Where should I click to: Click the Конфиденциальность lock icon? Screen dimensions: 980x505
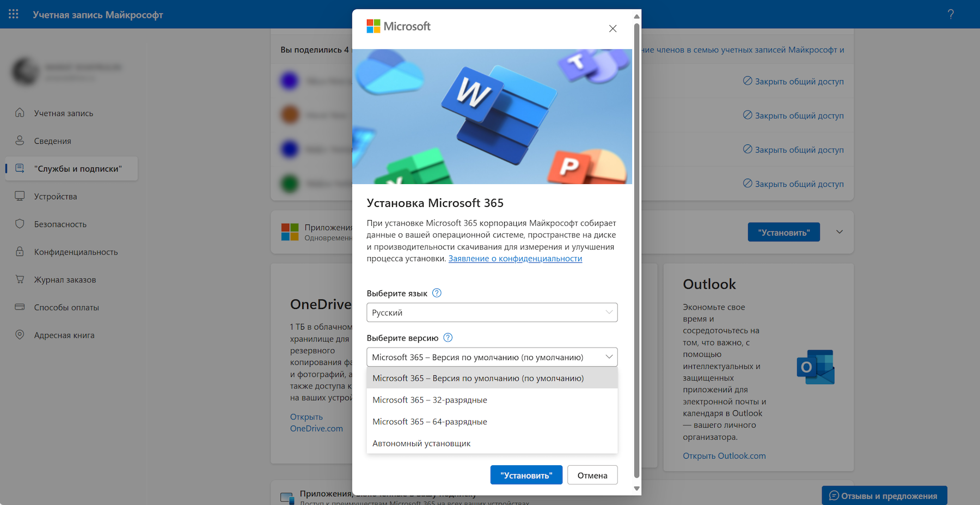point(20,252)
